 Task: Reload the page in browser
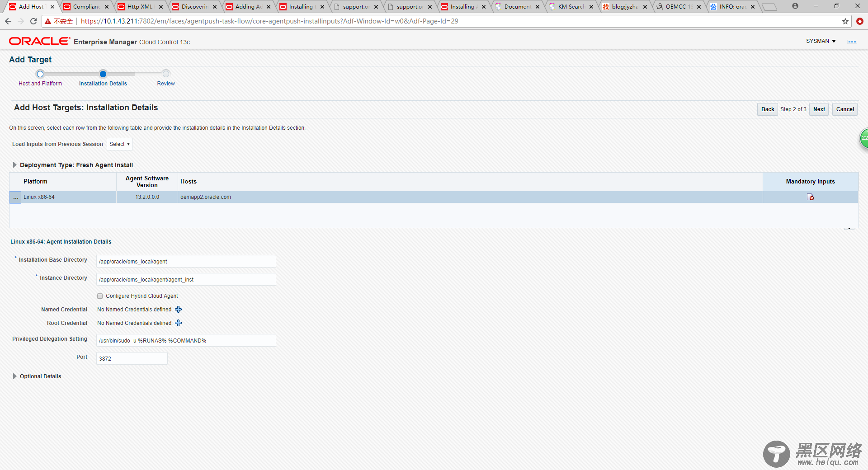[33, 21]
